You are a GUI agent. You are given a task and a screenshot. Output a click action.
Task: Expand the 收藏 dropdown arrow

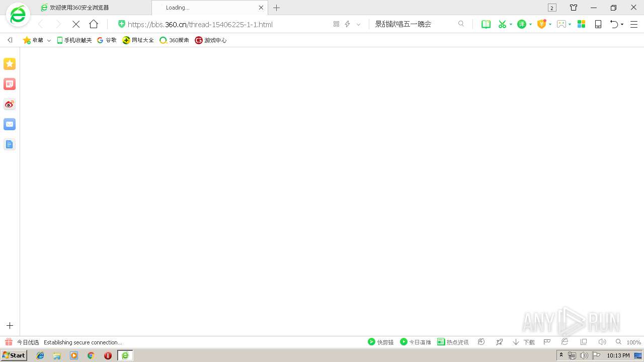click(49, 40)
